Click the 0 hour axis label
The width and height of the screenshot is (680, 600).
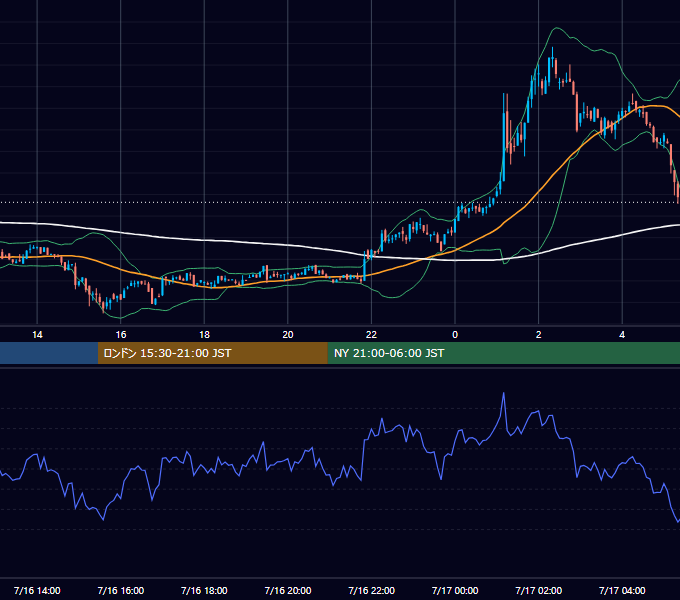pyautogui.click(x=455, y=335)
